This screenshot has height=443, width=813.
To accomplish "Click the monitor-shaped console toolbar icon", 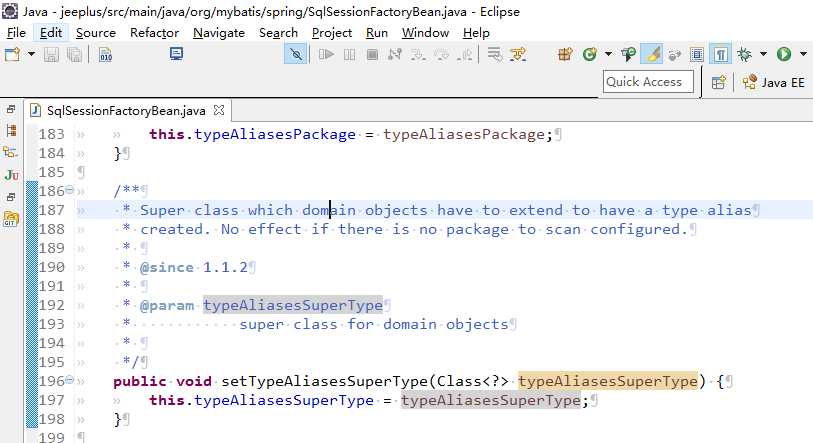I will (176, 53).
